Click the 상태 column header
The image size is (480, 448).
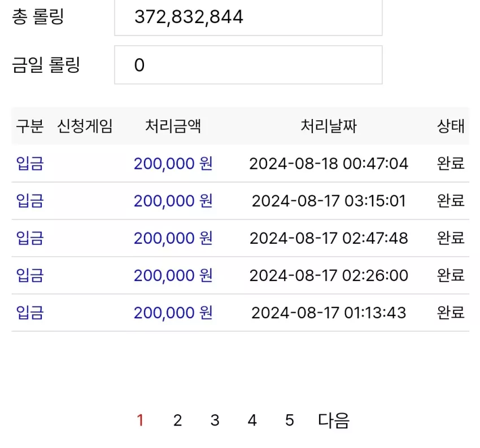451,126
